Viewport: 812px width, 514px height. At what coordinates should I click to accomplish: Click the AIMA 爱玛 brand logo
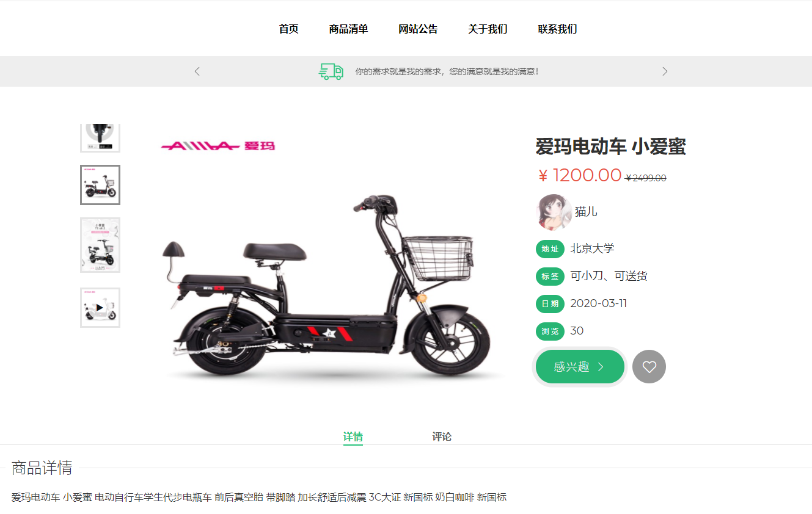point(218,146)
